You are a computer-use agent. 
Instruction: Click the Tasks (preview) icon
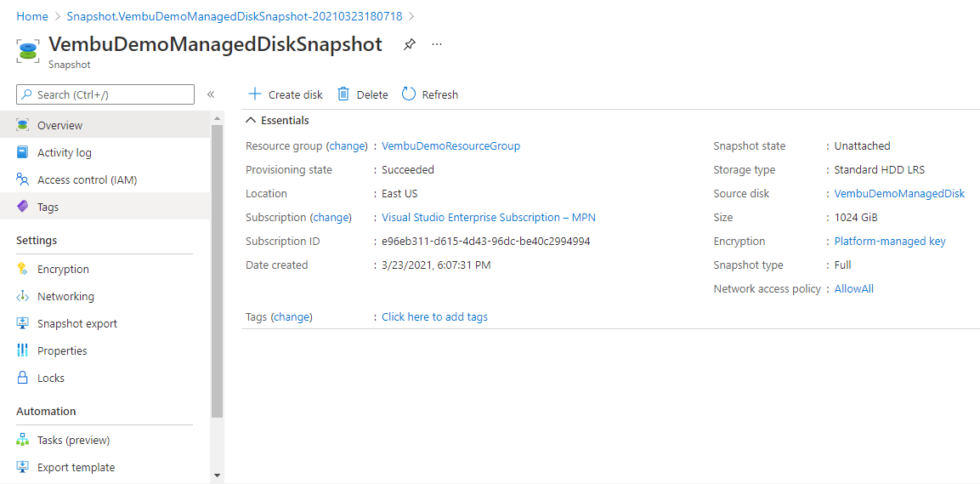click(22, 441)
